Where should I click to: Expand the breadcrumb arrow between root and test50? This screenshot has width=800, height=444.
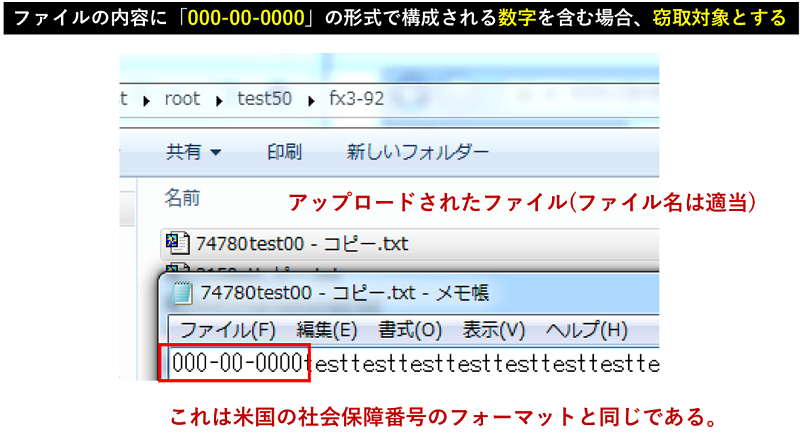(x=218, y=99)
